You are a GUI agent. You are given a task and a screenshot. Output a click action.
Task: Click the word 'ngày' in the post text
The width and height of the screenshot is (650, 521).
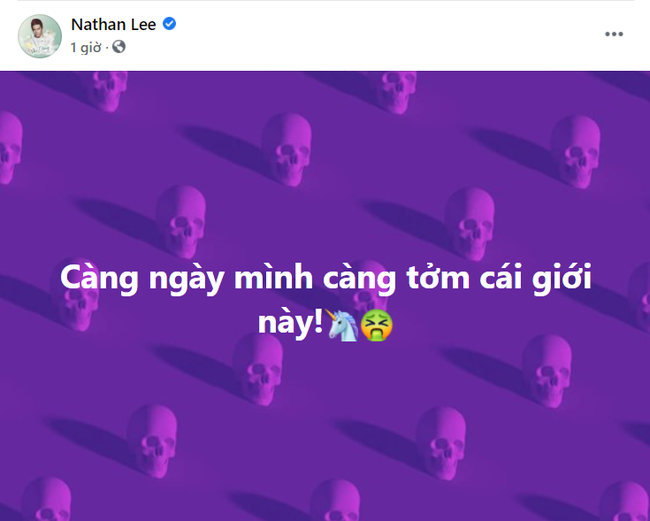point(186,280)
